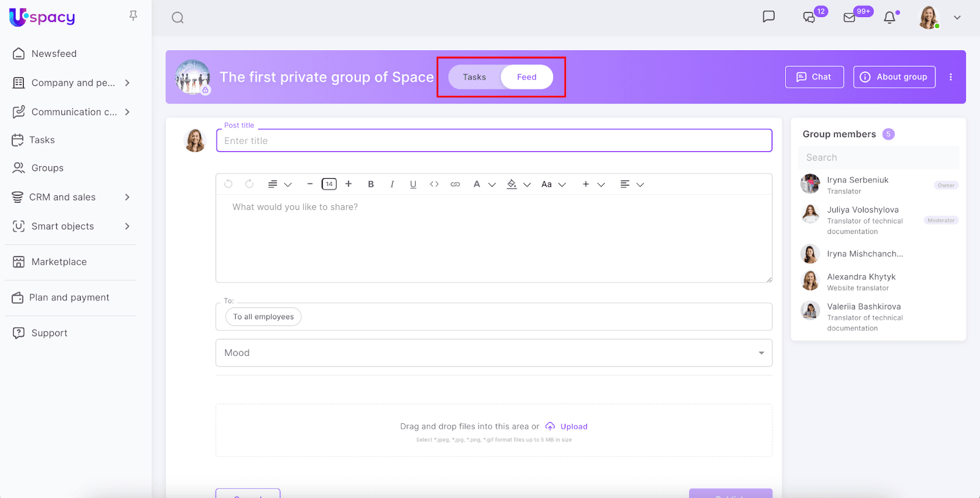Open the notifications bell icon
This screenshot has width=980, height=498.
click(889, 18)
